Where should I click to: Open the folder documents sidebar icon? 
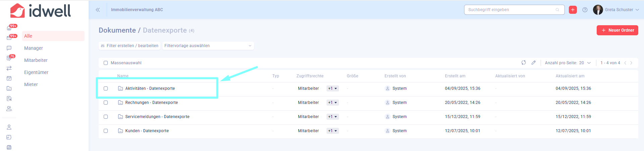click(9, 88)
